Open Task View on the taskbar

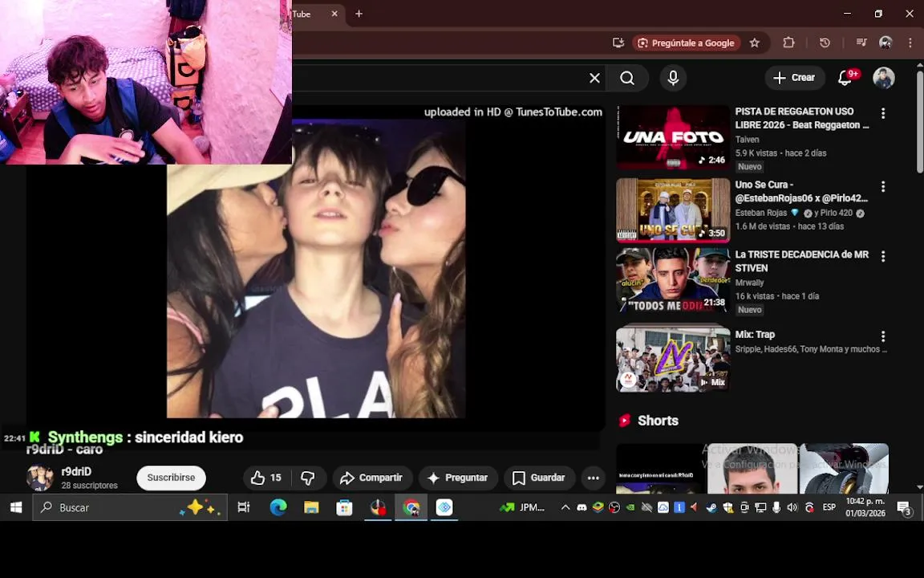tap(243, 507)
